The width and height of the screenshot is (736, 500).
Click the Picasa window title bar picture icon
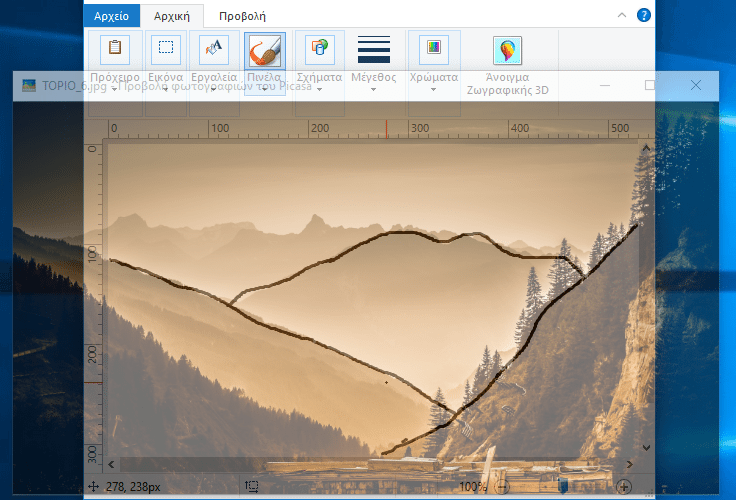coord(29,85)
